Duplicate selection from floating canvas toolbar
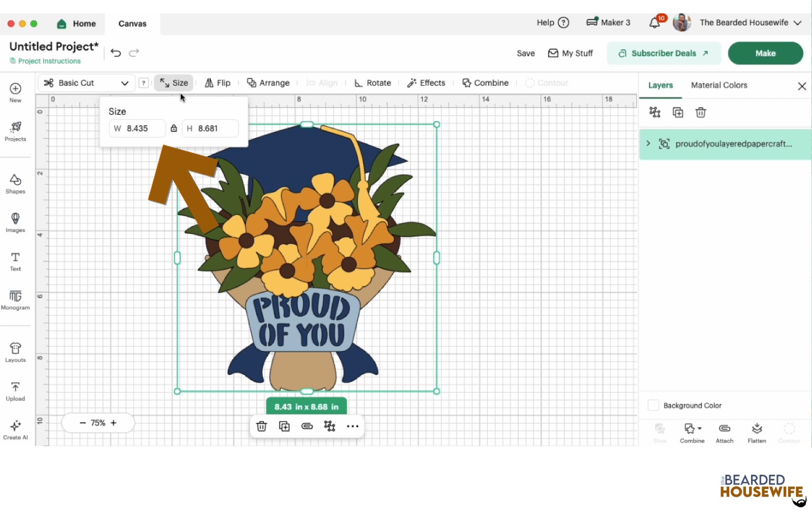812x516 pixels. [284, 426]
